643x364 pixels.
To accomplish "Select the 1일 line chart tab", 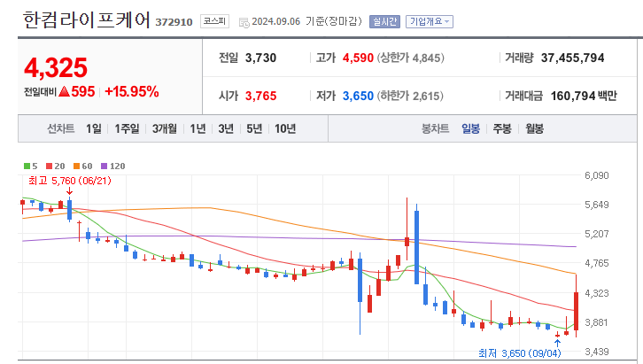I will (x=94, y=128).
